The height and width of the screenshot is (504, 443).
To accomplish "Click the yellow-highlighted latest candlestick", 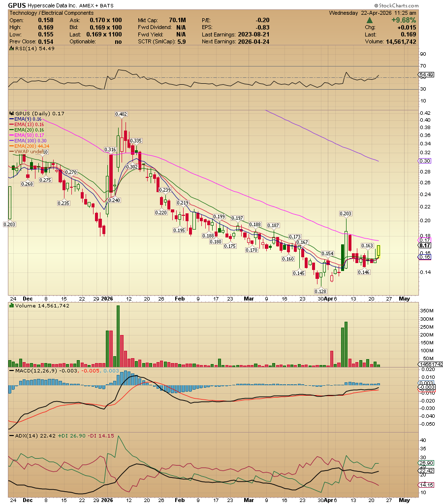I will (379, 251).
